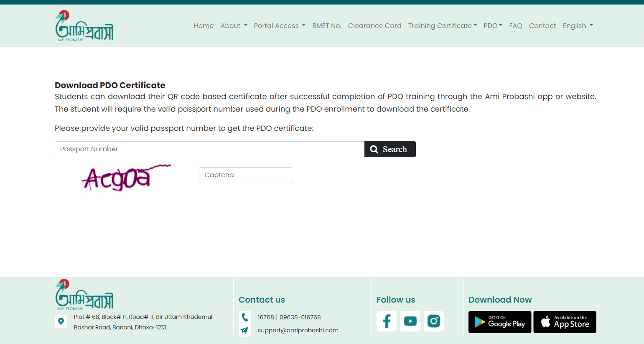Open the Ami Probashi Instagram profile

coord(433,321)
